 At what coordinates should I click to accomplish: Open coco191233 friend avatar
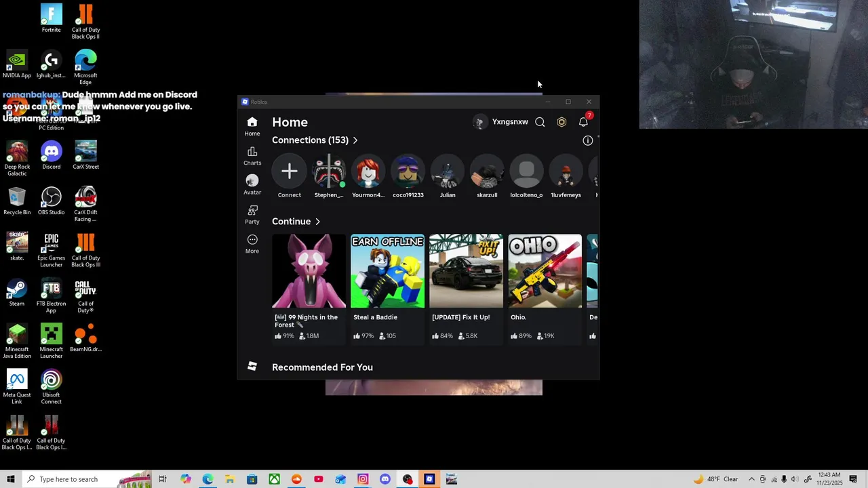tap(408, 171)
